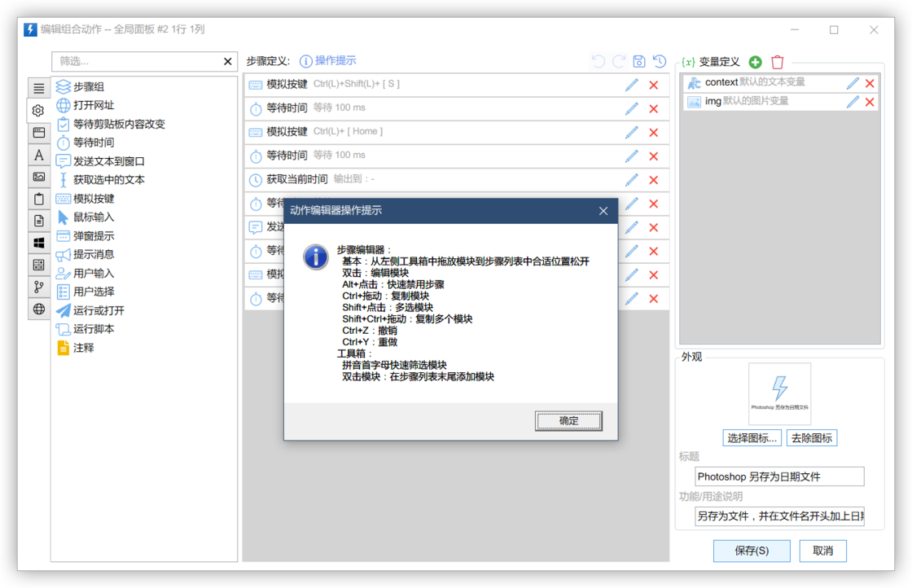Delete the img variable with its red X
Viewport: 912px width, 588px height.
[868, 100]
